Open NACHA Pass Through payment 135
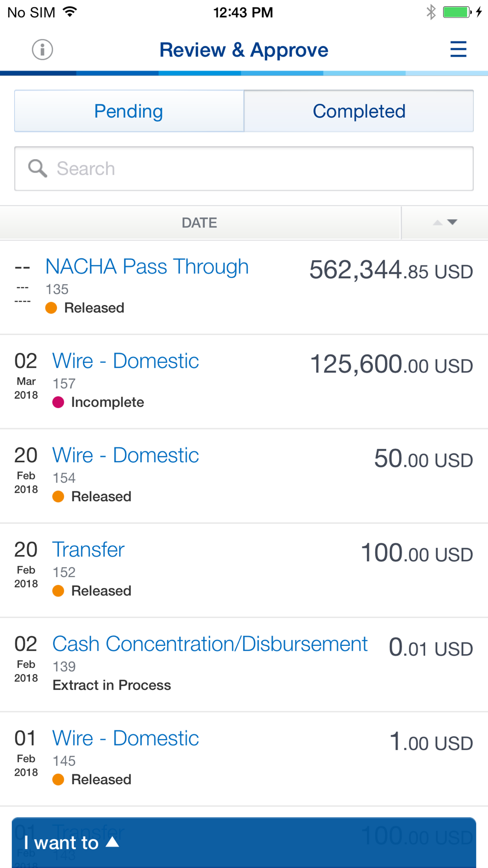Viewport: 488px width, 868px height. 244,288
